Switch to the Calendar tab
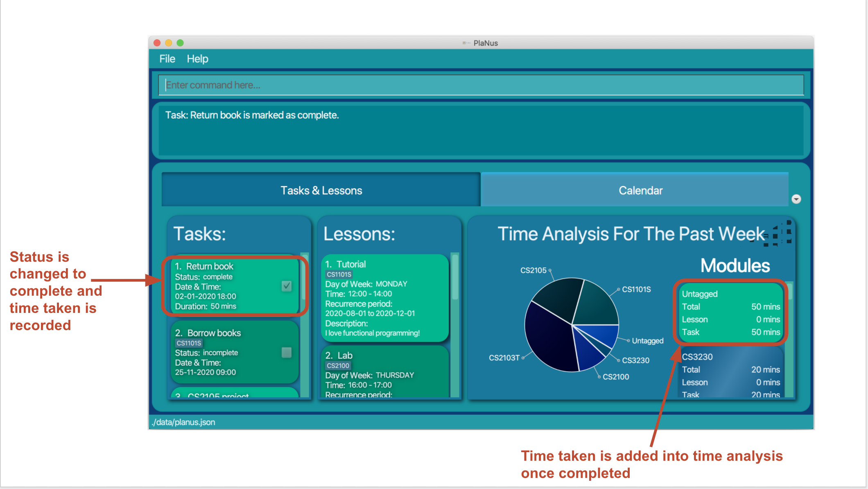 coord(635,190)
